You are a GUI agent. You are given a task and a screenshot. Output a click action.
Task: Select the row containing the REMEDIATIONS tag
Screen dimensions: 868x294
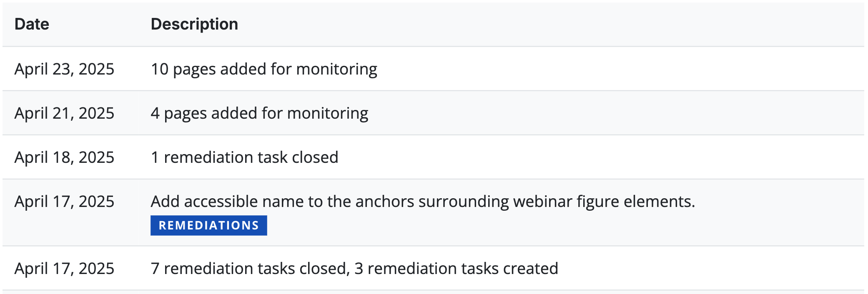click(433, 213)
